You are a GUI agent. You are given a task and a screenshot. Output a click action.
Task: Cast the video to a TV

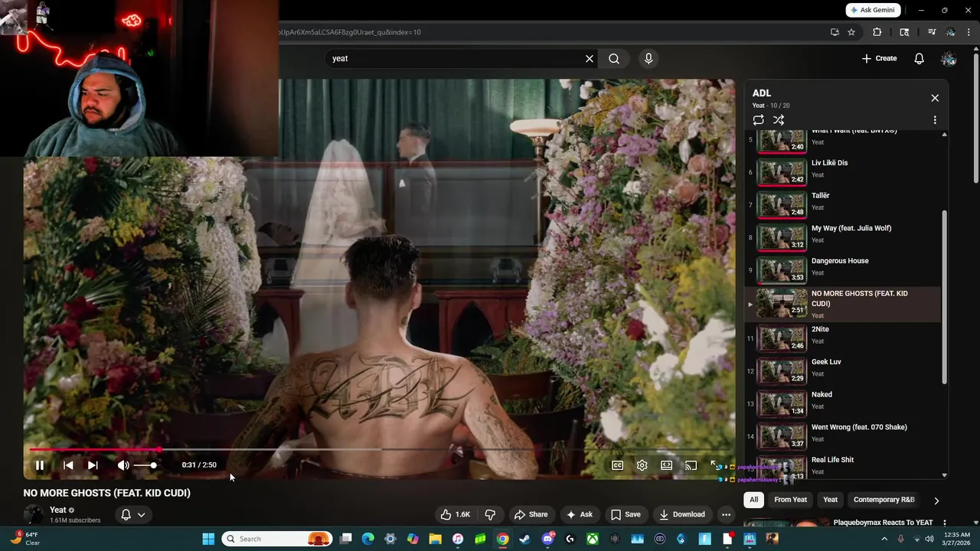(691, 465)
